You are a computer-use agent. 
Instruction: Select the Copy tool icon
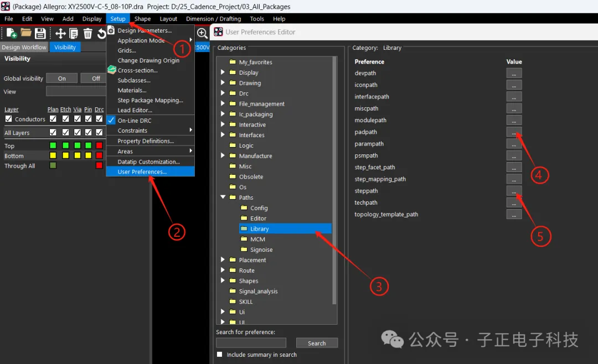tap(74, 34)
